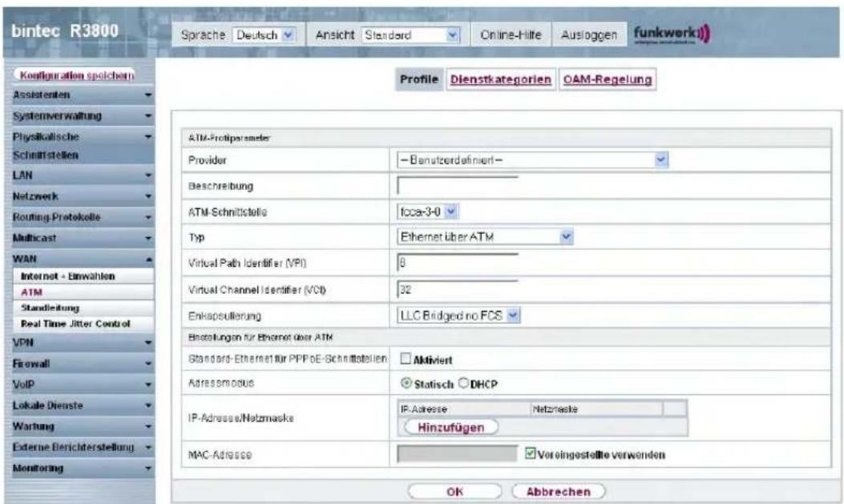Open the Ansicht dropdown
844x504 pixels.
pyautogui.click(x=410, y=35)
